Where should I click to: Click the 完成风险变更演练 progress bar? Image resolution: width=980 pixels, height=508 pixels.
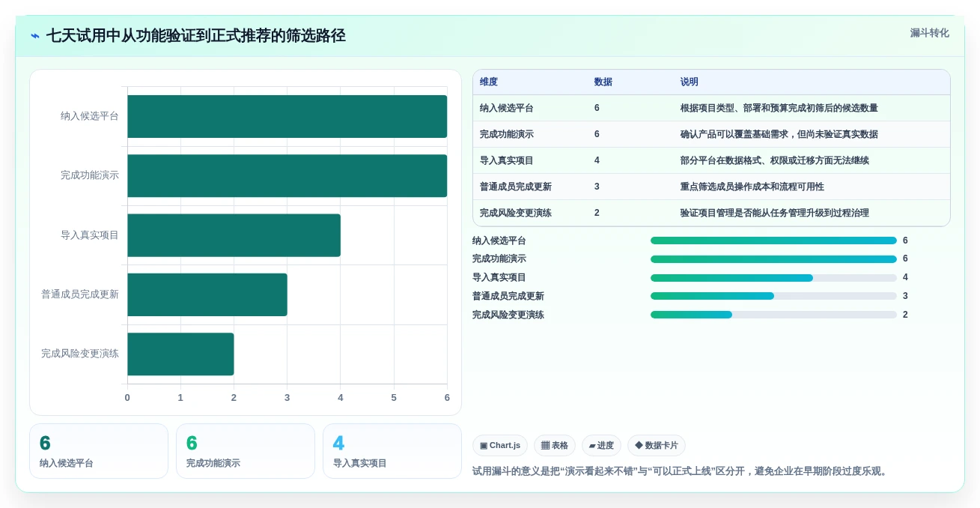coord(773,315)
